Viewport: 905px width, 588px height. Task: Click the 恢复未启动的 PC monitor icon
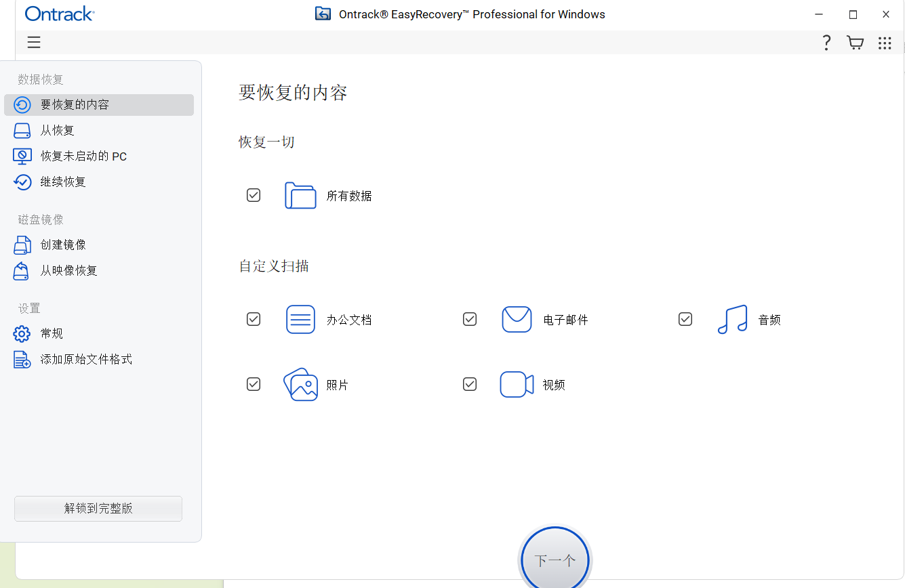coord(22,156)
